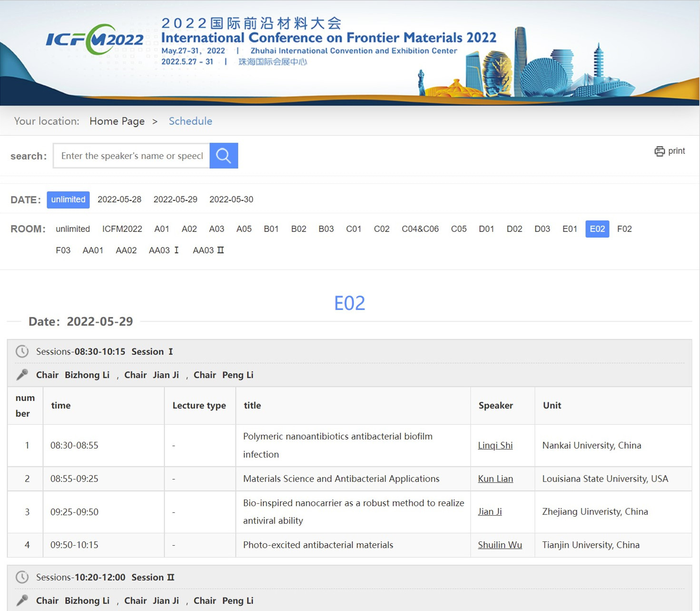Open speaker Shuilin Wu's profile
The image size is (700, 611).
pyautogui.click(x=500, y=545)
